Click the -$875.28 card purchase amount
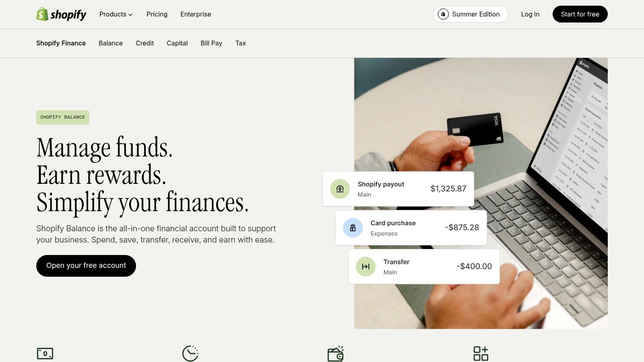The width and height of the screenshot is (644, 362). coord(462,227)
